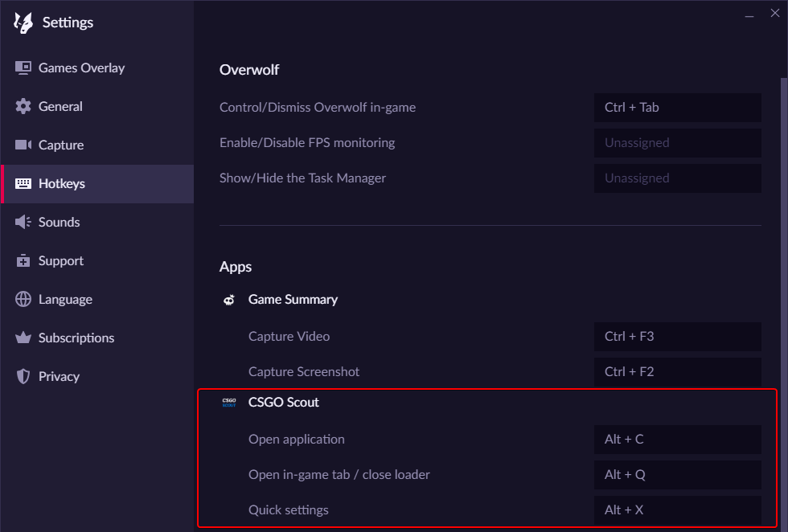Click the Overwolf section heading

pos(249,70)
